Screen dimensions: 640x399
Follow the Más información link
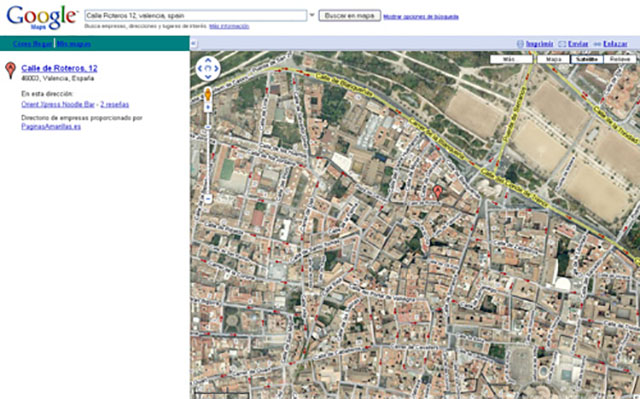pos(229,27)
